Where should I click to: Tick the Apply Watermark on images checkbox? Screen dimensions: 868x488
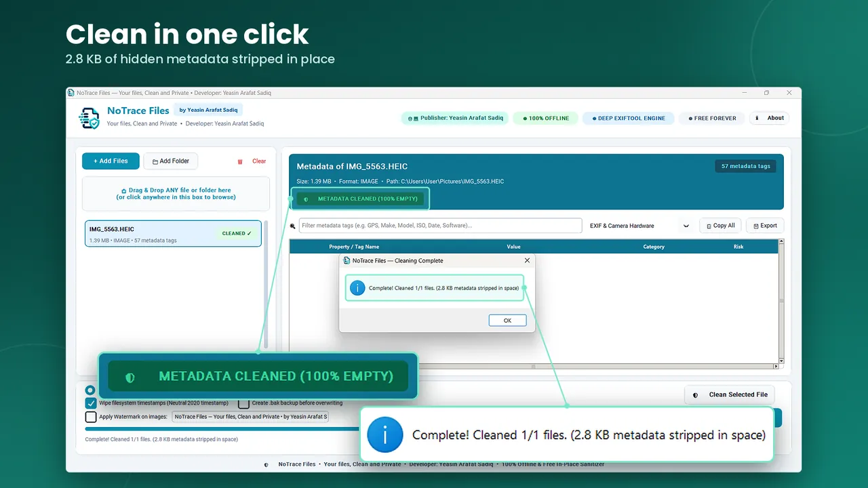(91, 417)
